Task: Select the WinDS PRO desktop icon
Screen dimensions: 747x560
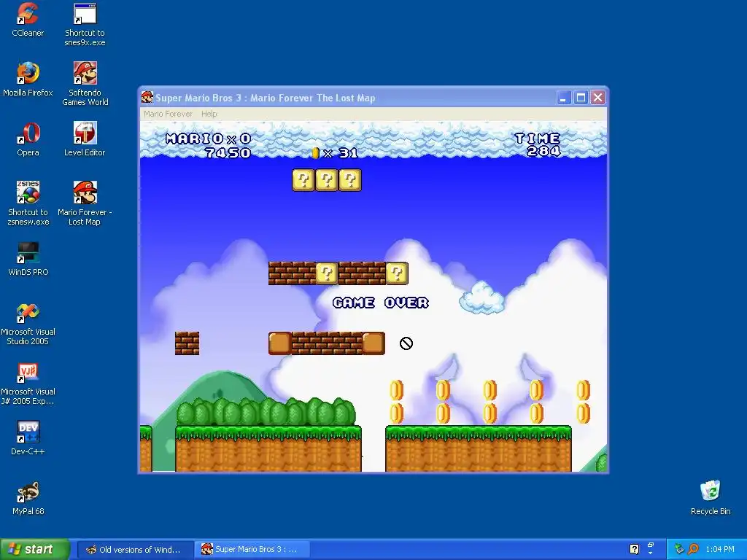Action: [28, 259]
